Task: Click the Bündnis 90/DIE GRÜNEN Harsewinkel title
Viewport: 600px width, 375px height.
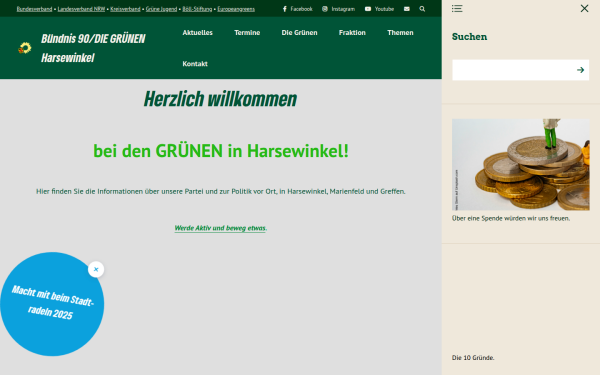Action: 93,48
